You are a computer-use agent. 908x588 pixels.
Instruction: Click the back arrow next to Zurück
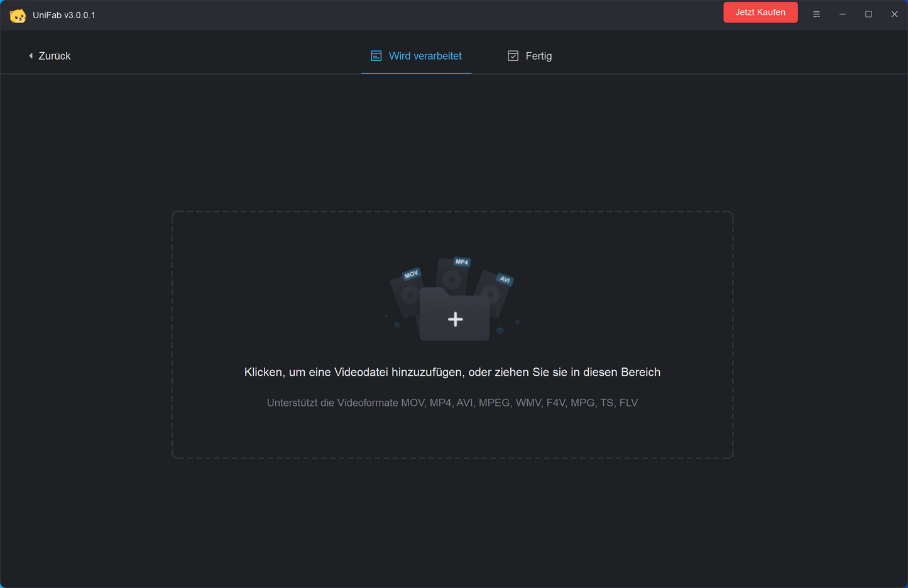pyautogui.click(x=31, y=55)
